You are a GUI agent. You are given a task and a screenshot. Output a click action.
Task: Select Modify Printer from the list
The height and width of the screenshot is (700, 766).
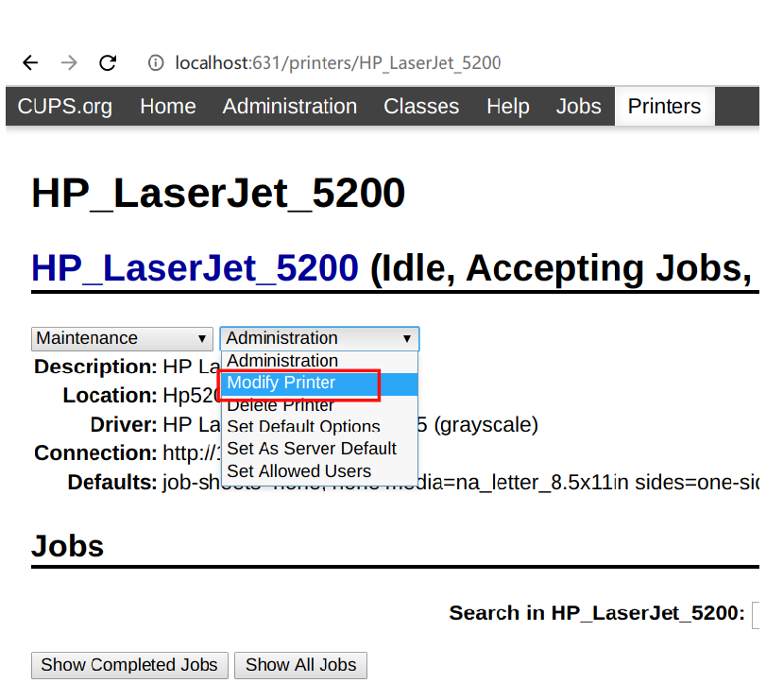281,384
